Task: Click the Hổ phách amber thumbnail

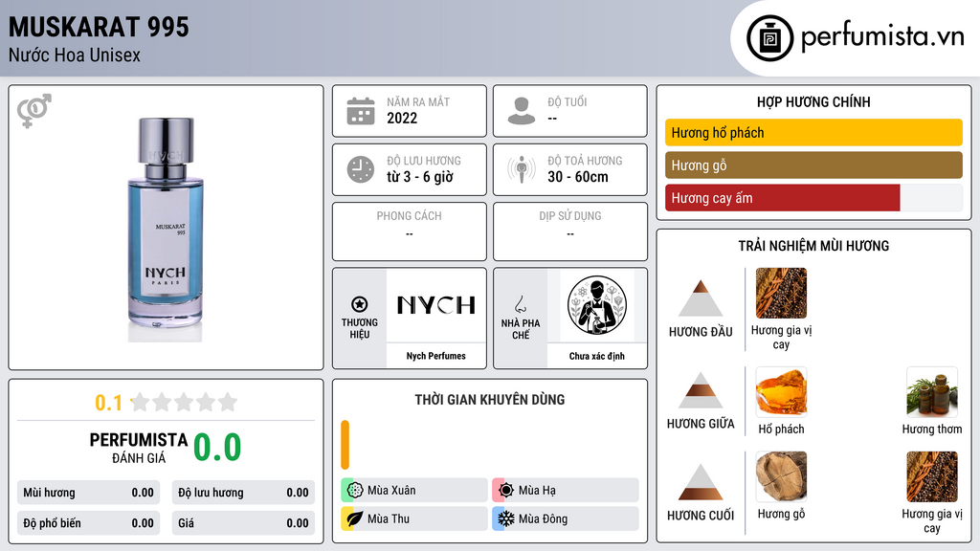Action: coord(781,391)
